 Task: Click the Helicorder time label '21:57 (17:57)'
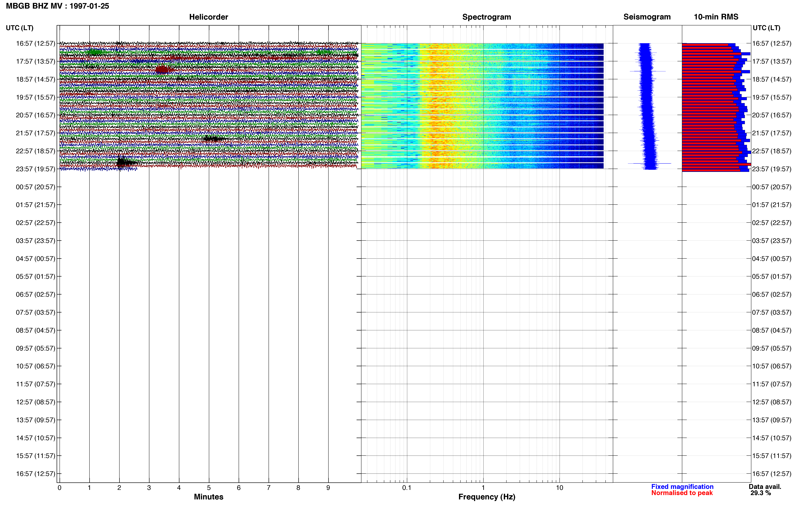point(35,133)
